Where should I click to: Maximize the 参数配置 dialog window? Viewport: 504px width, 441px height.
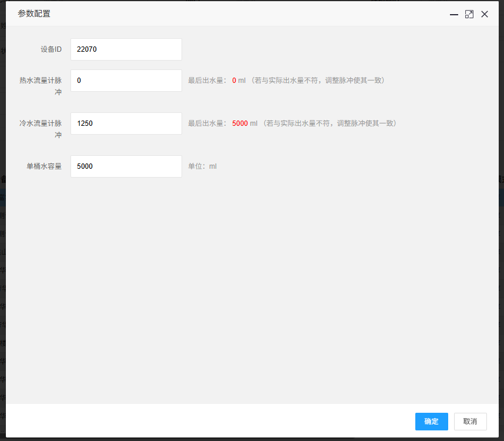tap(469, 15)
